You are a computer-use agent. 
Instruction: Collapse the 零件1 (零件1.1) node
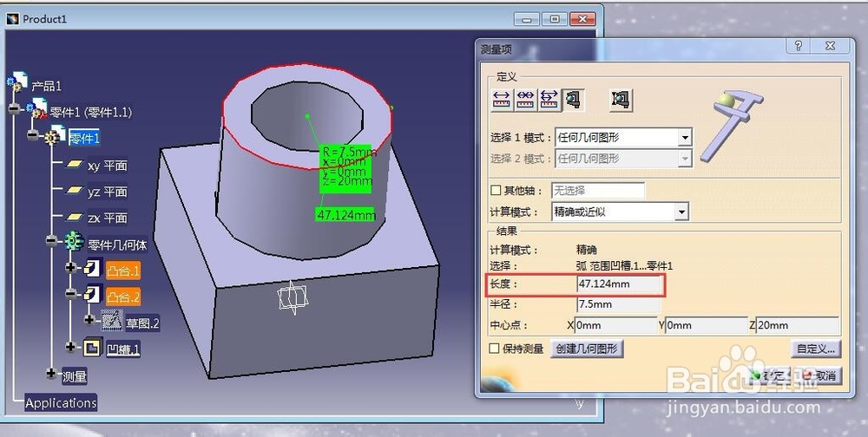pyautogui.click(x=15, y=109)
